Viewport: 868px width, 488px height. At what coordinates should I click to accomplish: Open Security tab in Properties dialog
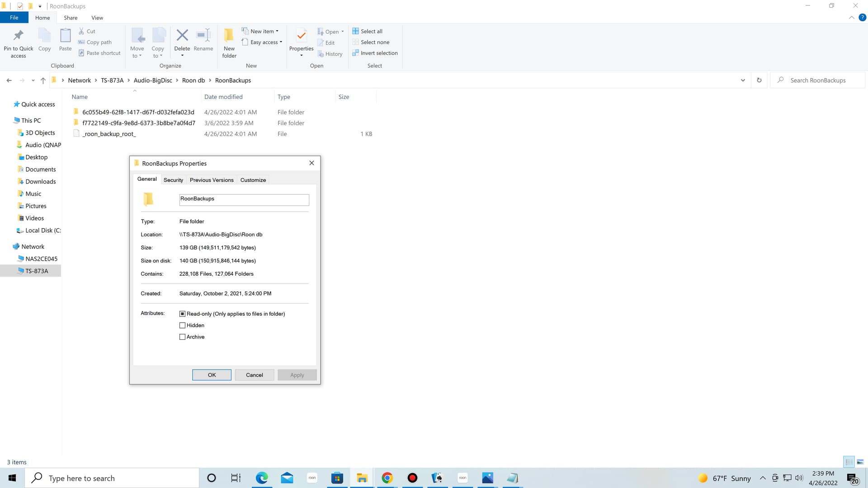173,180
